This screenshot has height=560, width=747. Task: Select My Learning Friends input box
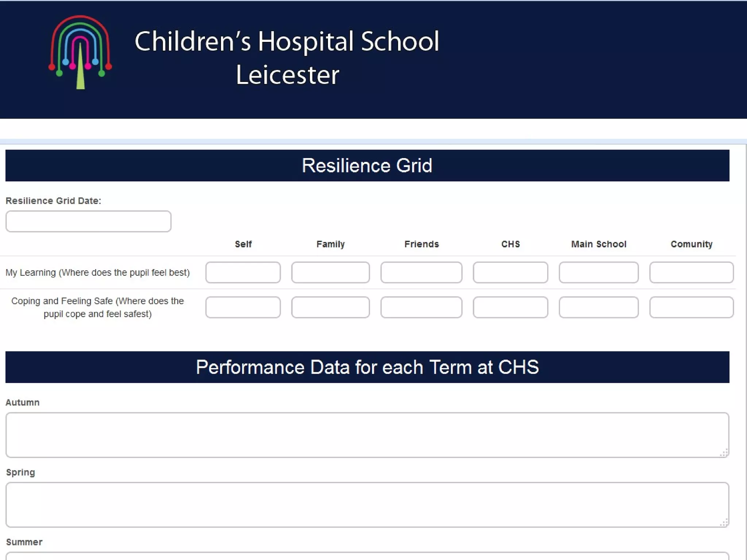[421, 272]
